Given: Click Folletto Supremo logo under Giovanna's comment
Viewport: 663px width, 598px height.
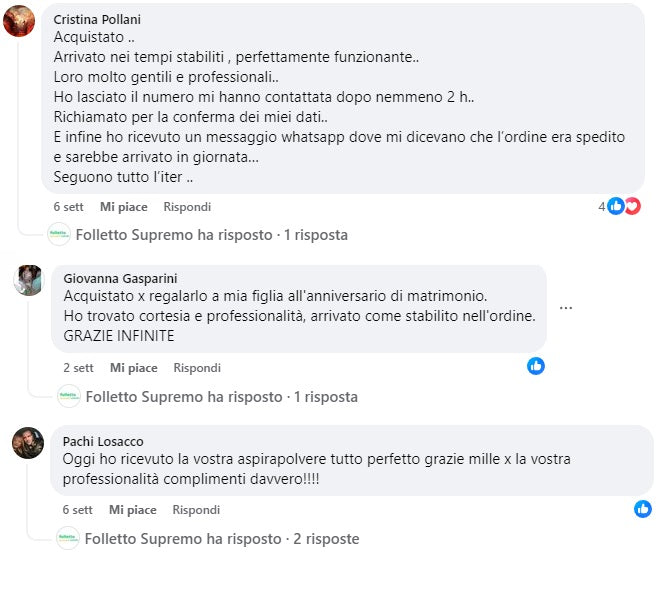Looking at the screenshot, I should (x=68, y=396).
